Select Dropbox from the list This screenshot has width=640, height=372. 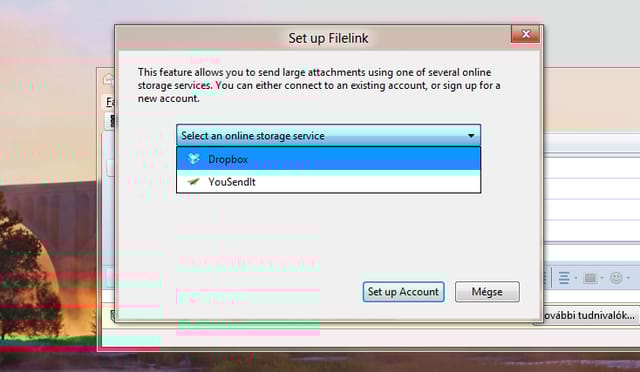(x=329, y=159)
